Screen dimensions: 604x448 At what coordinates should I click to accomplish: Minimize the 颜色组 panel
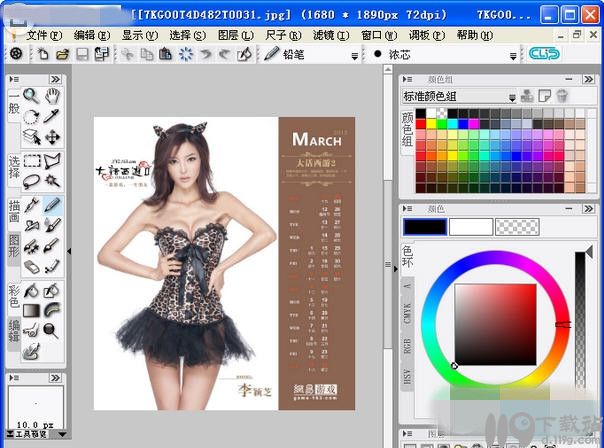pos(569,79)
